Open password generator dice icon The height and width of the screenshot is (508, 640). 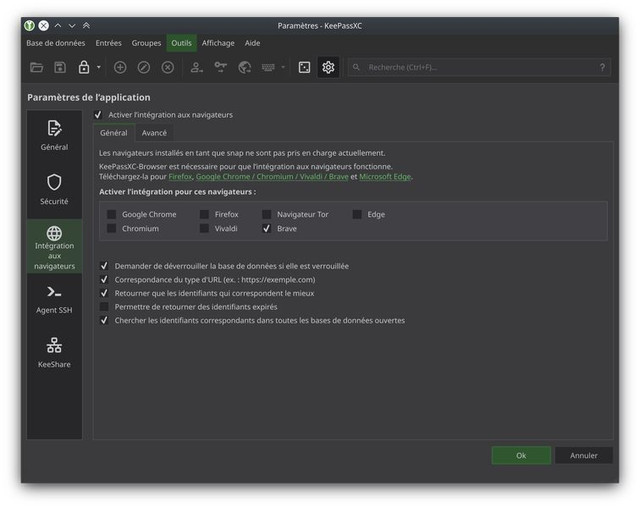(x=304, y=67)
